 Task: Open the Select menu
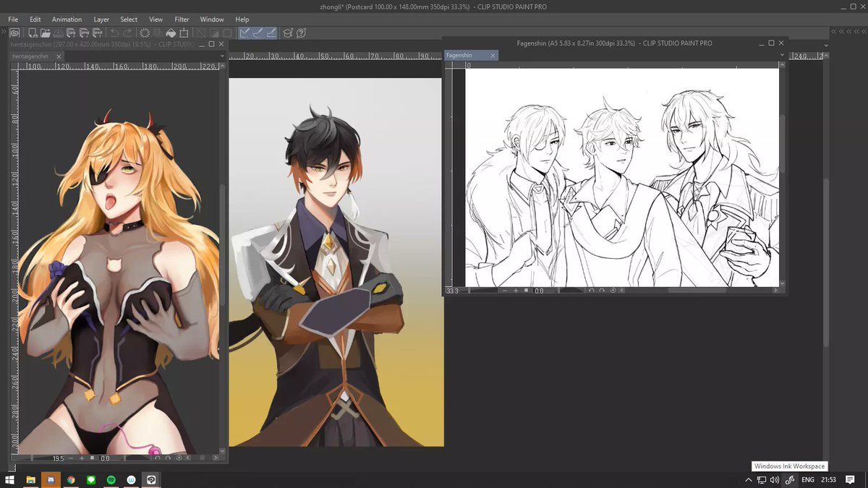129,20
